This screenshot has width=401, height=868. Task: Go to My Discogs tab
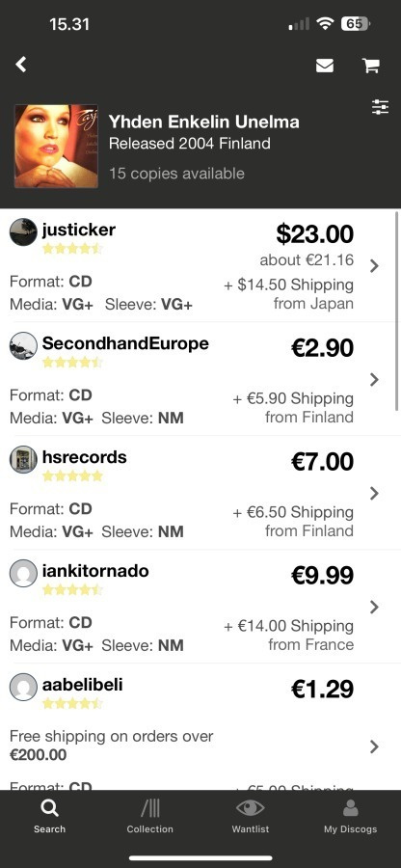(x=350, y=817)
